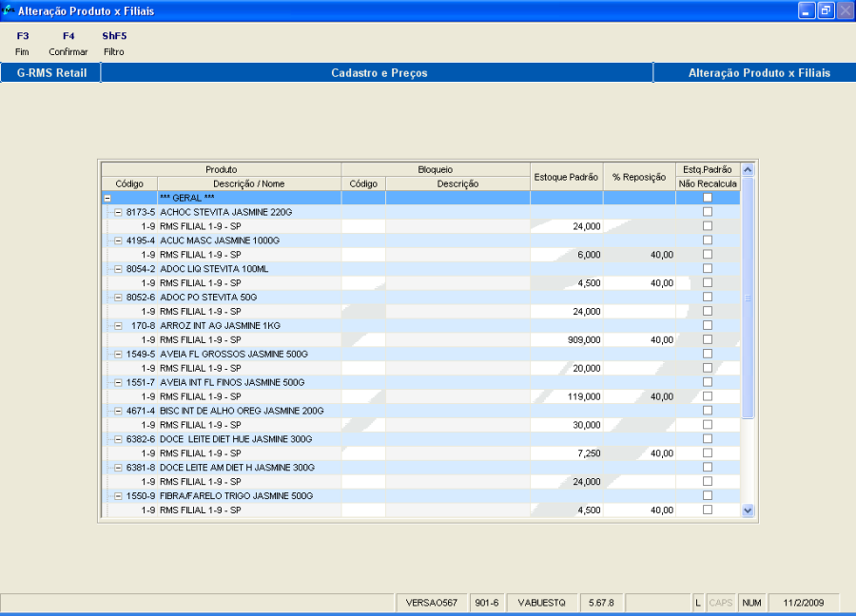Click Estoque Padrão cell 20,000
Screen dimensions: 856x616
click(566, 368)
